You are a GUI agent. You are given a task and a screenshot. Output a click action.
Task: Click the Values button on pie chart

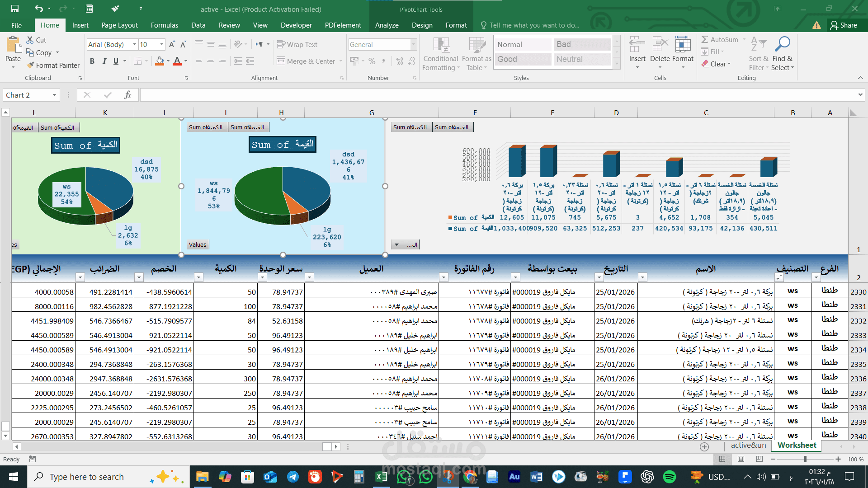[198, 244]
